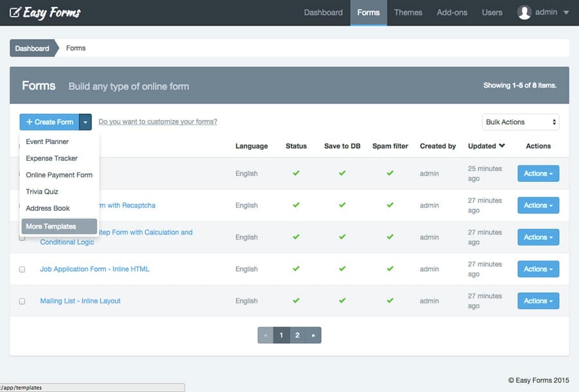The width and height of the screenshot is (579, 392).
Task: Go to page 2 of forms
Action: tap(297, 335)
